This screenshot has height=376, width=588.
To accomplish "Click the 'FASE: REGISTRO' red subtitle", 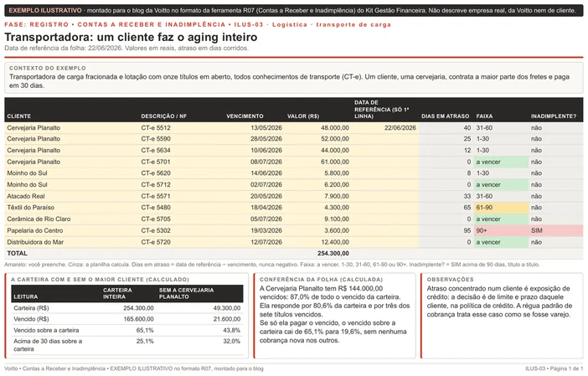I will pyautogui.click(x=36, y=25).
